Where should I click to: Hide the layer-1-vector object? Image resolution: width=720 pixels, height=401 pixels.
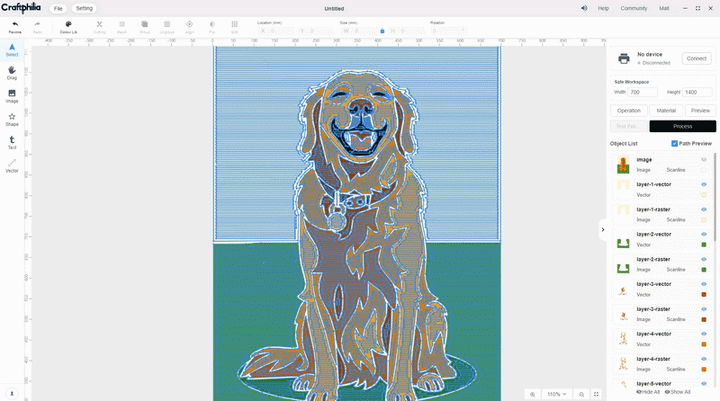pos(703,185)
